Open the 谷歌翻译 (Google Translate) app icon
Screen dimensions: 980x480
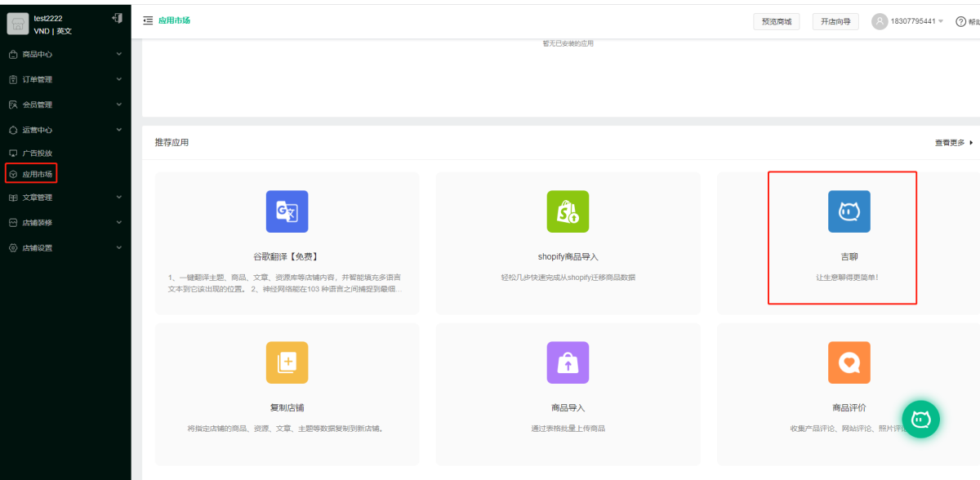coord(287,211)
